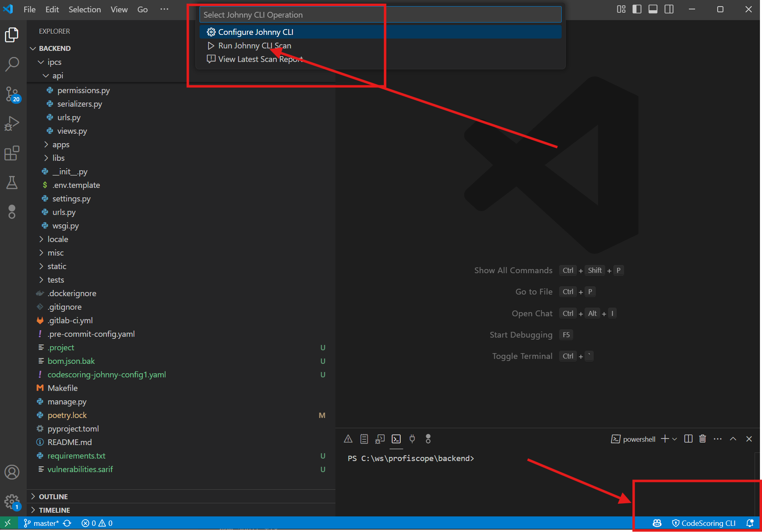Viewport: 762px width, 532px height.
Task: Toggle primary side bar visibility
Action: click(x=637, y=9)
